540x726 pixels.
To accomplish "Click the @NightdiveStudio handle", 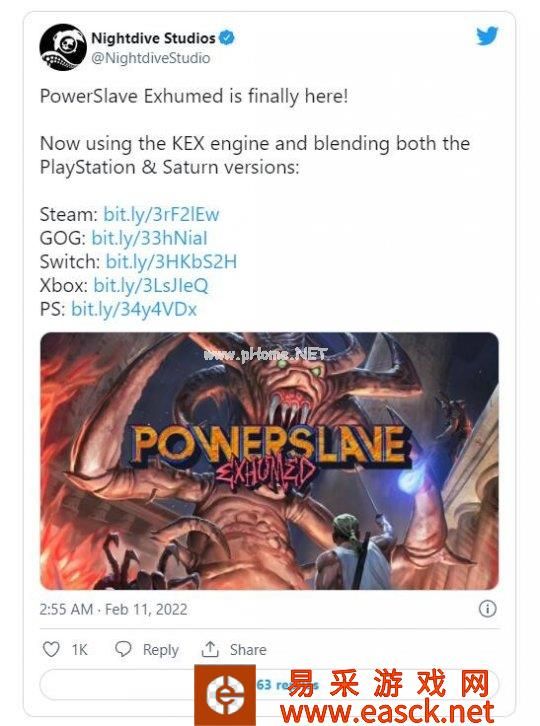I will coord(151,58).
